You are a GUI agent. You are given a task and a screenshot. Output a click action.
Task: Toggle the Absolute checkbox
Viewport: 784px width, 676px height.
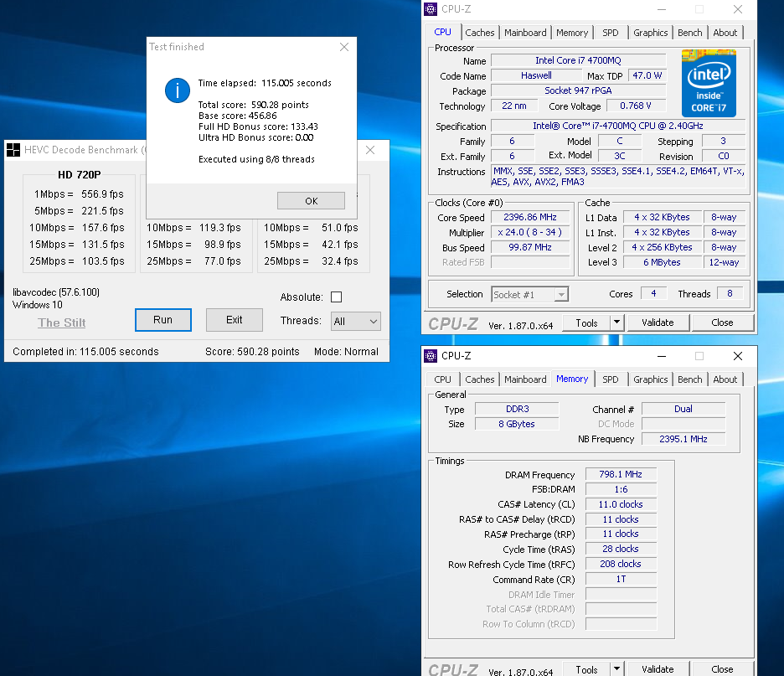click(x=337, y=297)
